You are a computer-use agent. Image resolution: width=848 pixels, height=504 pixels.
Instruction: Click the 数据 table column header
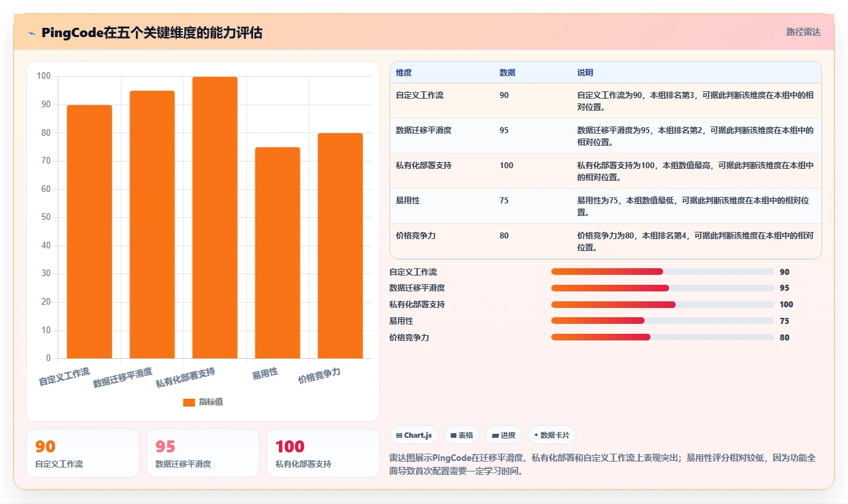[x=507, y=72]
